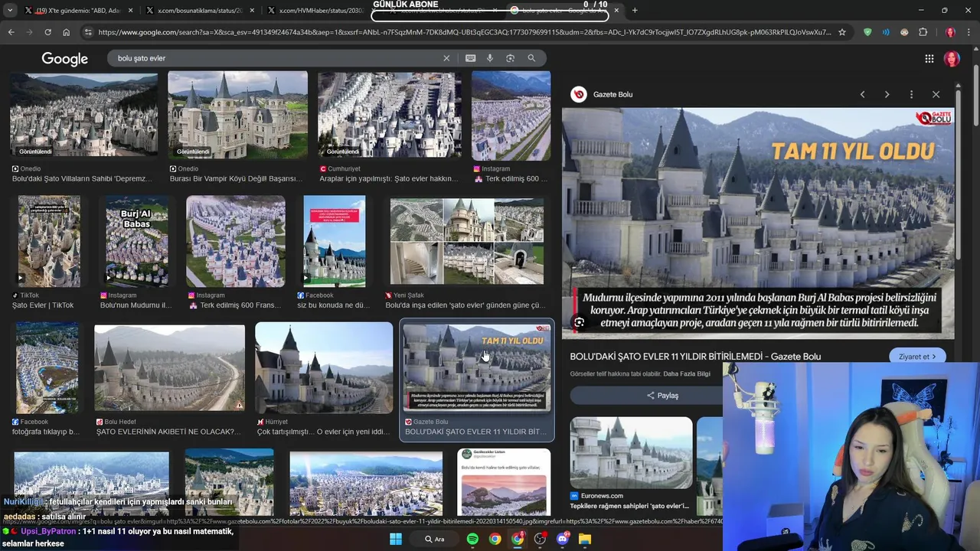Open the green shield extension icon
The image size is (980, 551).
tap(867, 32)
